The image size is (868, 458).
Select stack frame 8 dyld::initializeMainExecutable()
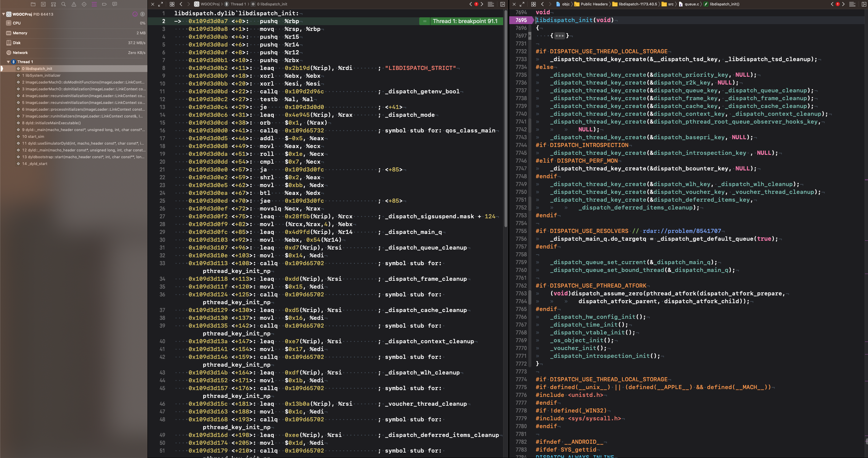[51, 123]
